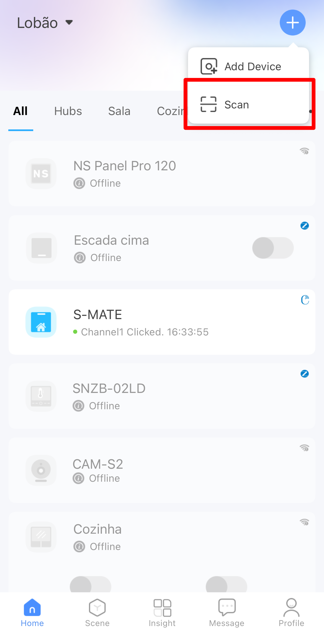
Task: Expand the Lobão home dropdown
Action: (x=45, y=23)
